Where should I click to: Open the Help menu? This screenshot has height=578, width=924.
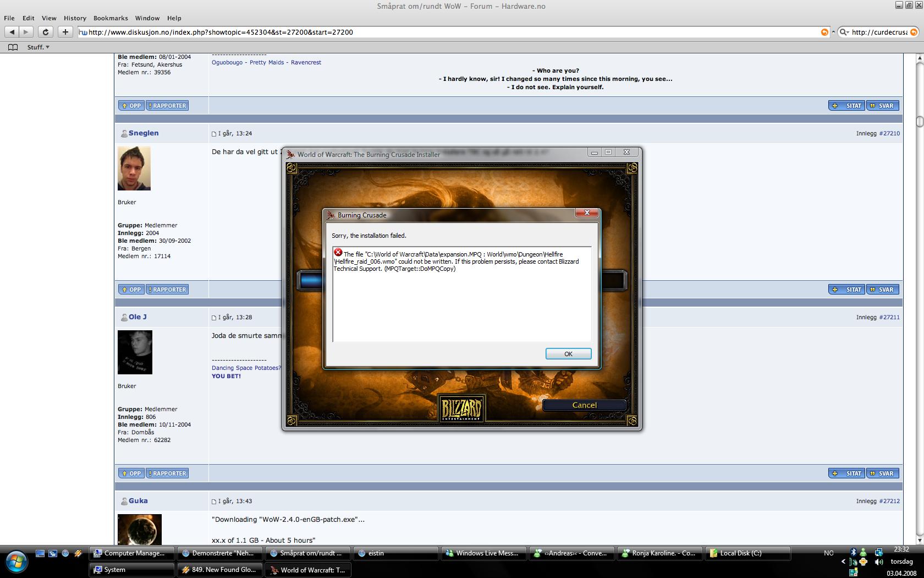click(174, 18)
